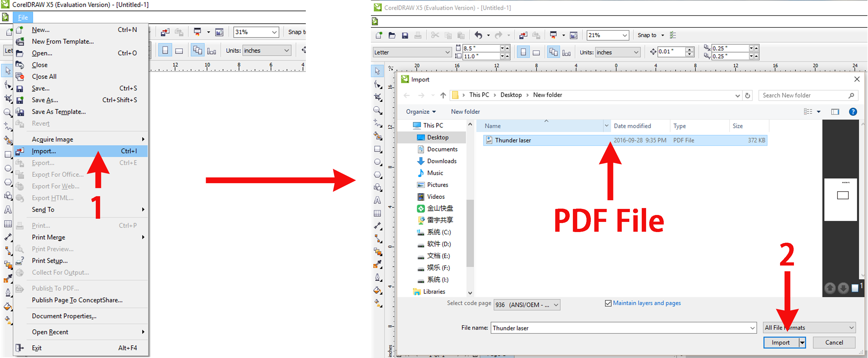
Task: Click Landscape orientation icon in right window
Action: pos(536,53)
